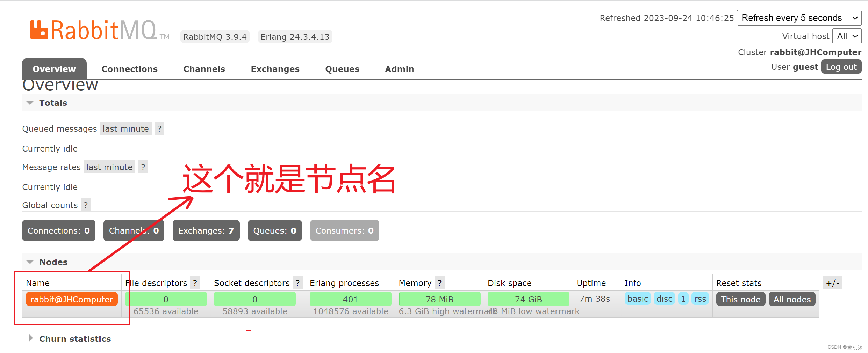
Task: Open the Channels: 0 count button
Action: [x=134, y=230]
